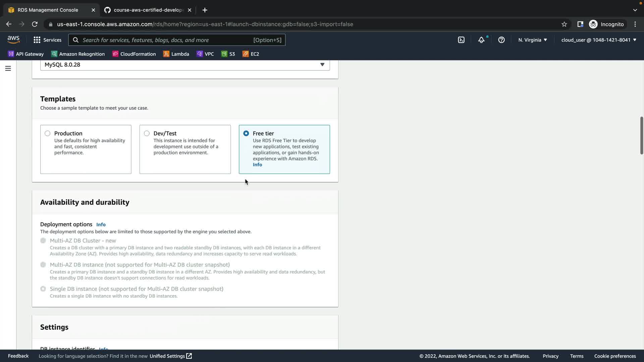Switch to RDS Management Console tab

[x=48, y=10]
